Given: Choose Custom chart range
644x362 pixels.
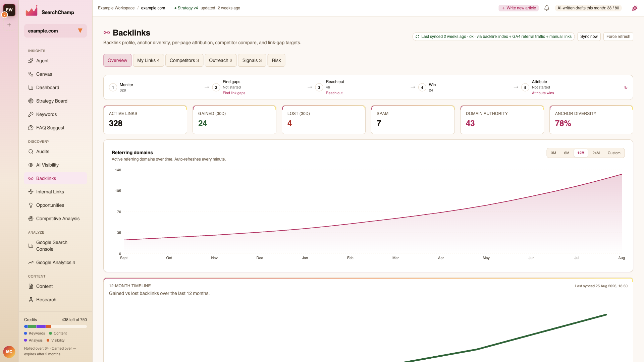Looking at the screenshot, I should [614, 153].
